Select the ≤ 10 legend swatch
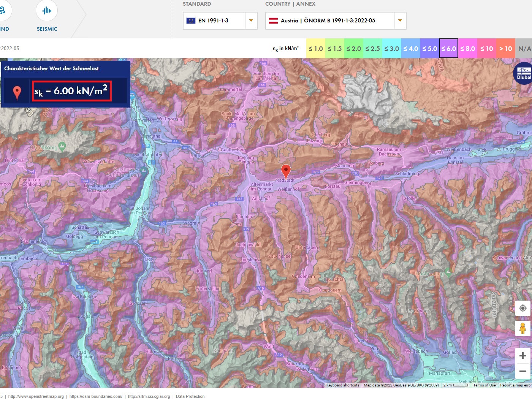The height and width of the screenshot is (399, 532). (x=487, y=48)
